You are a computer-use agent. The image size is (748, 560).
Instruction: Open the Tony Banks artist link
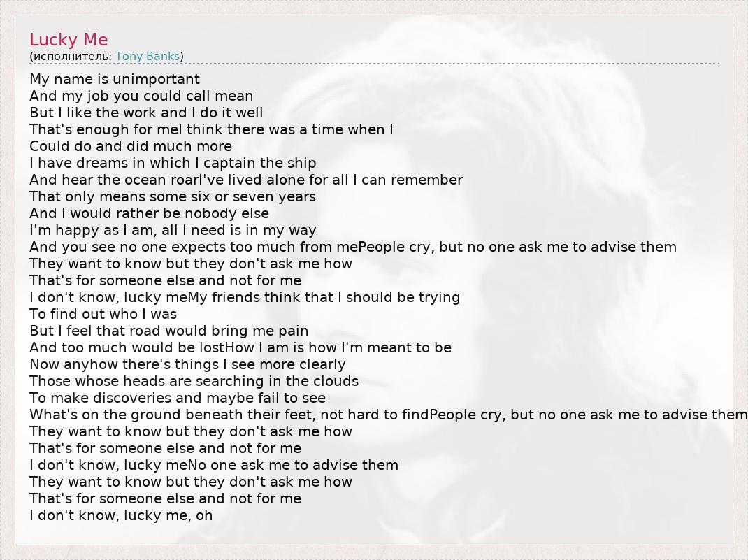(148, 56)
